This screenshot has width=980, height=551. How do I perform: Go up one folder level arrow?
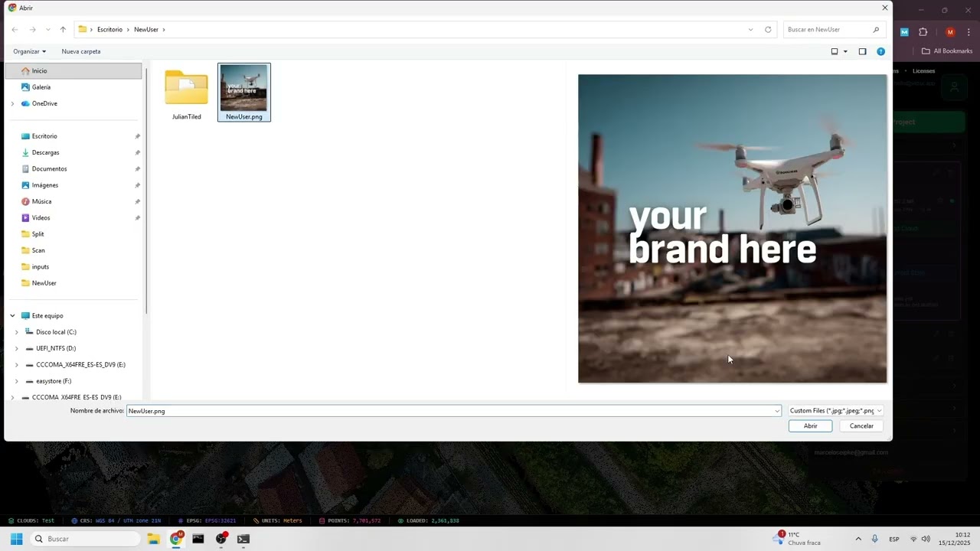[x=63, y=30]
